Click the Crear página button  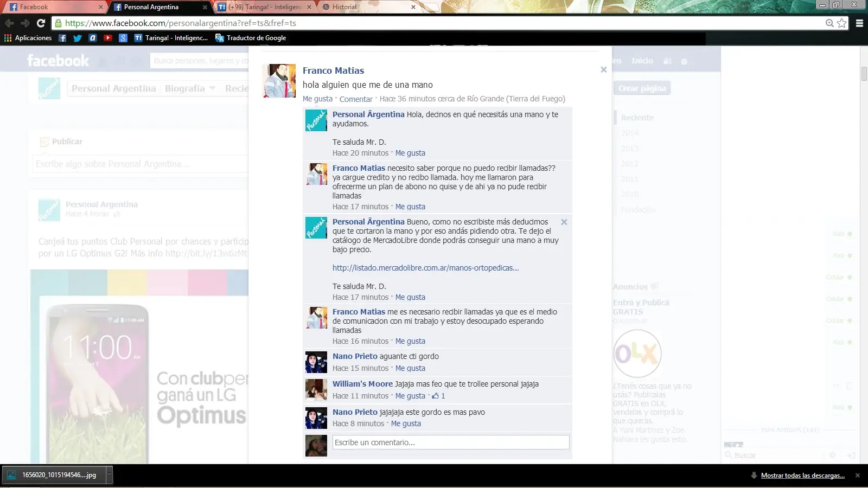click(x=642, y=88)
